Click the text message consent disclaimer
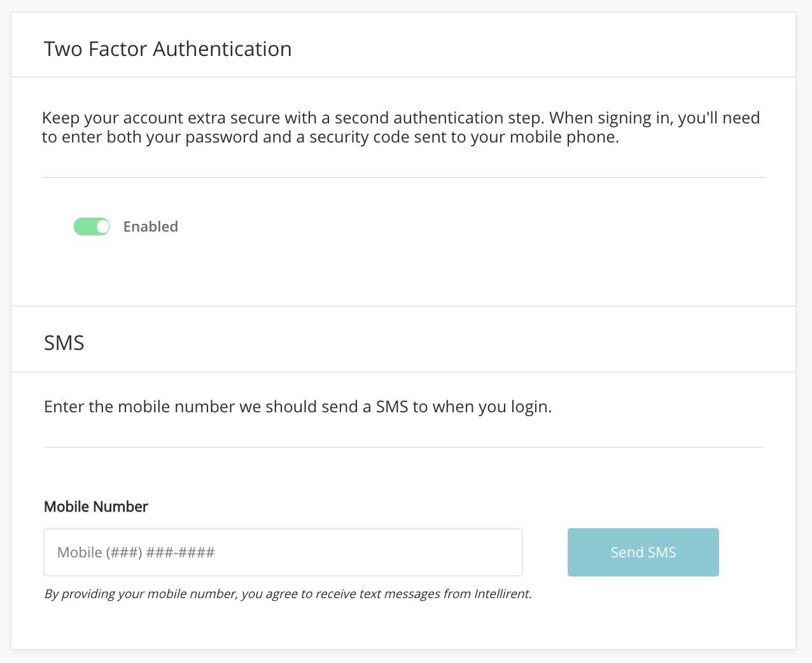Screen dimensions: 812x663 tap(288, 594)
